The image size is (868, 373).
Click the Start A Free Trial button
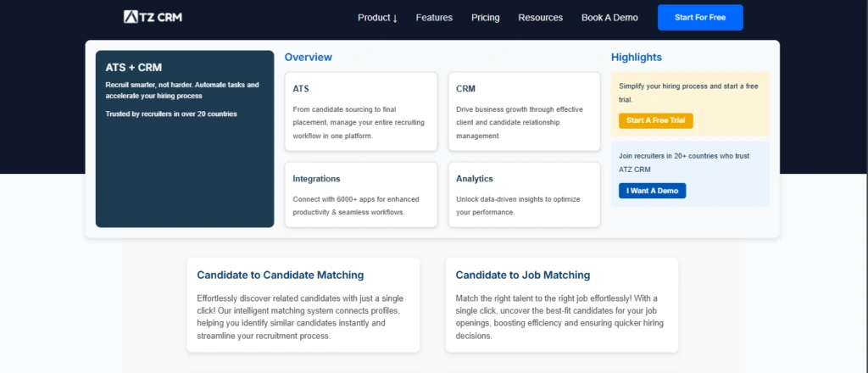coord(656,120)
